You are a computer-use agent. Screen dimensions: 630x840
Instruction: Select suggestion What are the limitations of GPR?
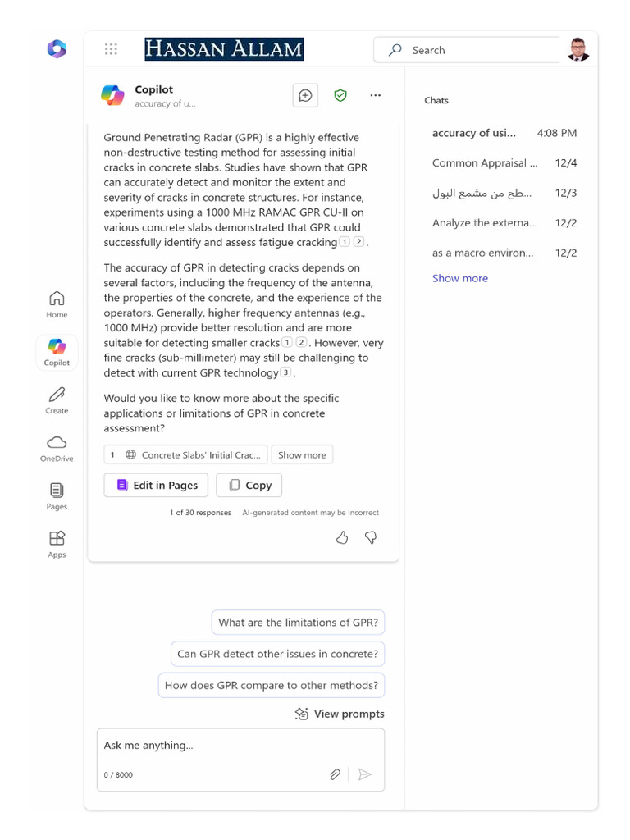pyautogui.click(x=298, y=623)
